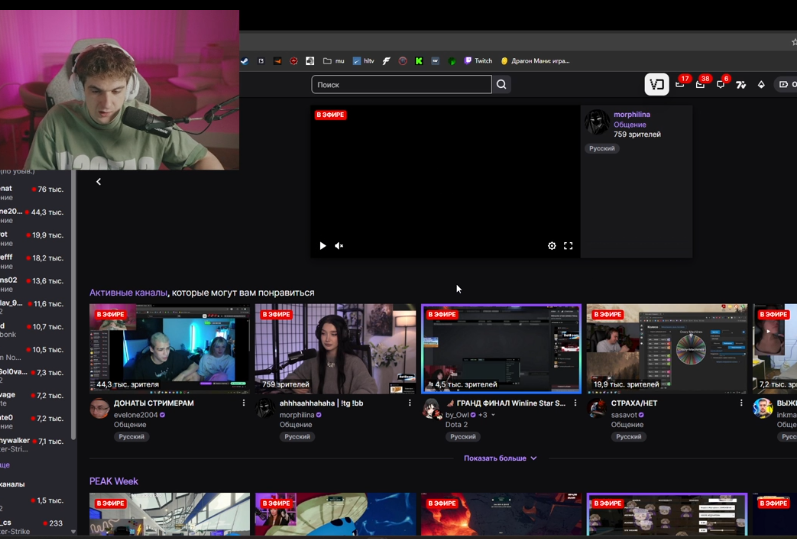Image resolution: width=797 pixels, height=539 pixels.
Task: Open СТРАХА/НЕТ stream thumbnail
Action: click(667, 349)
